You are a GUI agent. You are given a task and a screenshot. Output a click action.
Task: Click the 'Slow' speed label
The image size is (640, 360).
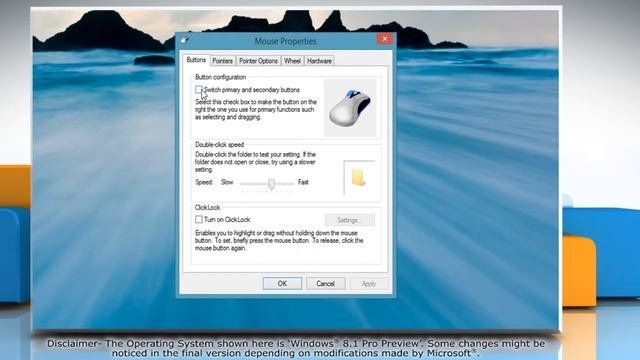[x=227, y=182]
